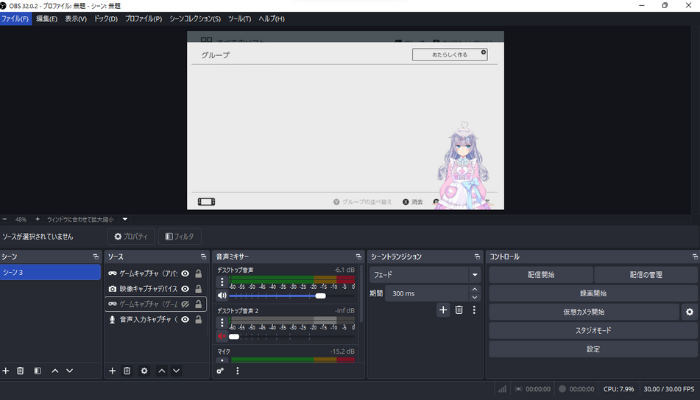Hide the 音声入力キャプチャ source via eye
Image resolution: width=700 pixels, height=400 pixels.
(x=185, y=320)
